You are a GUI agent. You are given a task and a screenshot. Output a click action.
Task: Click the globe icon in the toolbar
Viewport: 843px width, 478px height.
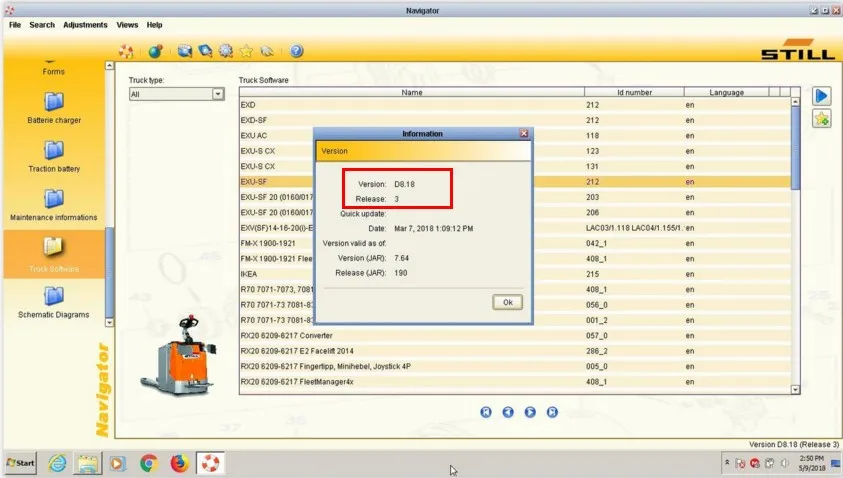pos(155,51)
